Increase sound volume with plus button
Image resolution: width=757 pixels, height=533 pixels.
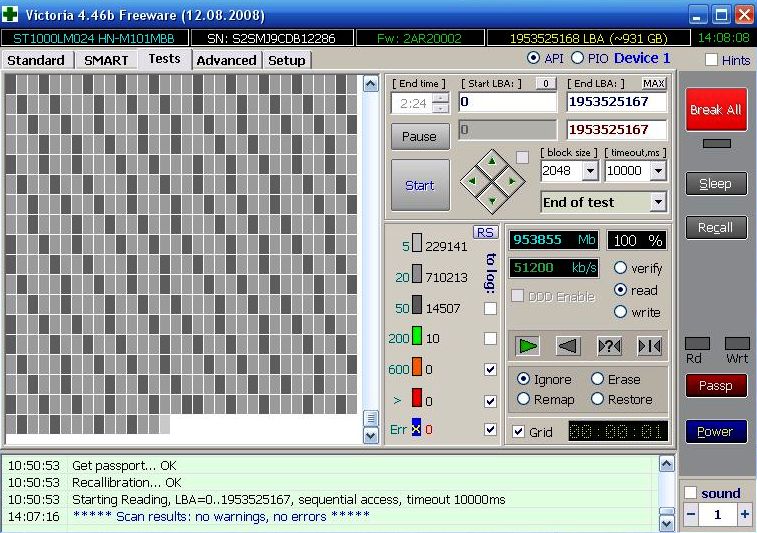pyautogui.click(x=745, y=514)
